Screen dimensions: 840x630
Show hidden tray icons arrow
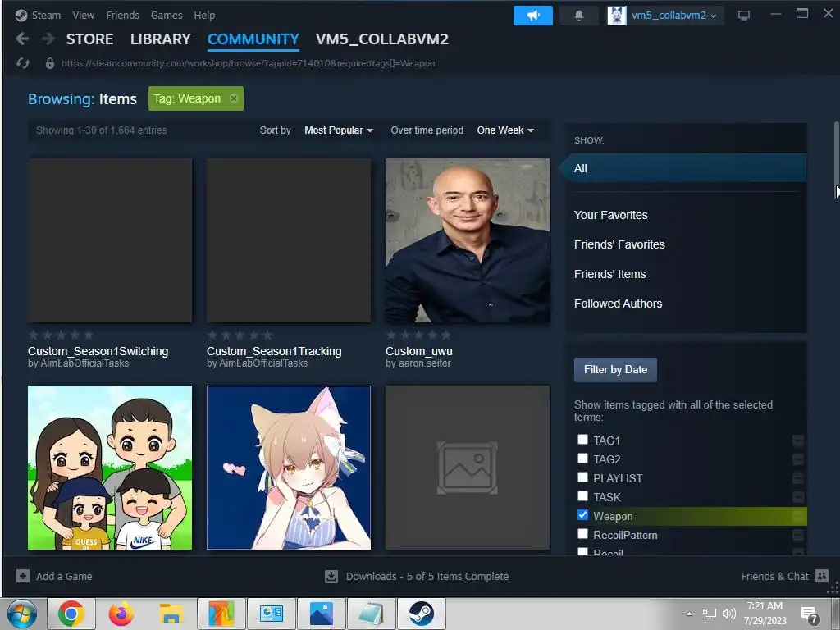pyautogui.click(x=689, y=614)
